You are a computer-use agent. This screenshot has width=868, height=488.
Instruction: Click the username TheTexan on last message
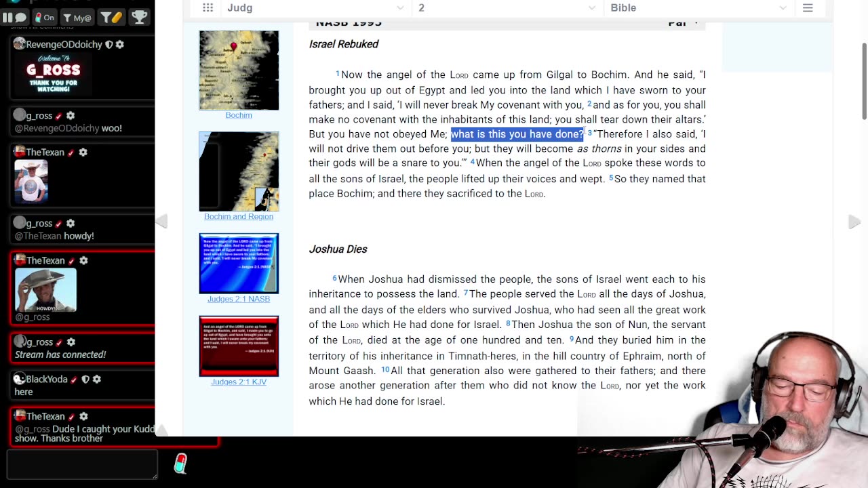45,417
